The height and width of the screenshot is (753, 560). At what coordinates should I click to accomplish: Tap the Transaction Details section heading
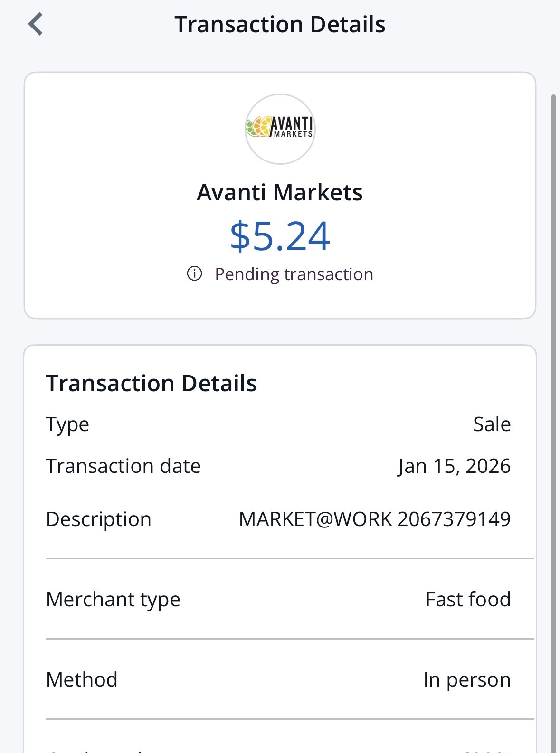tap(151, 383)
